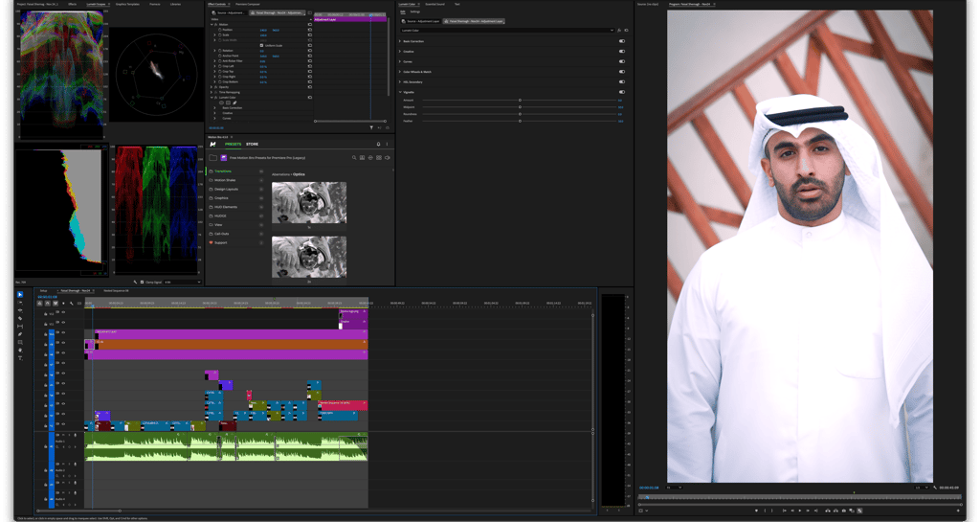Open scopes bit depth dropdown
Screen dimensions: 980x522
[183, 282]
